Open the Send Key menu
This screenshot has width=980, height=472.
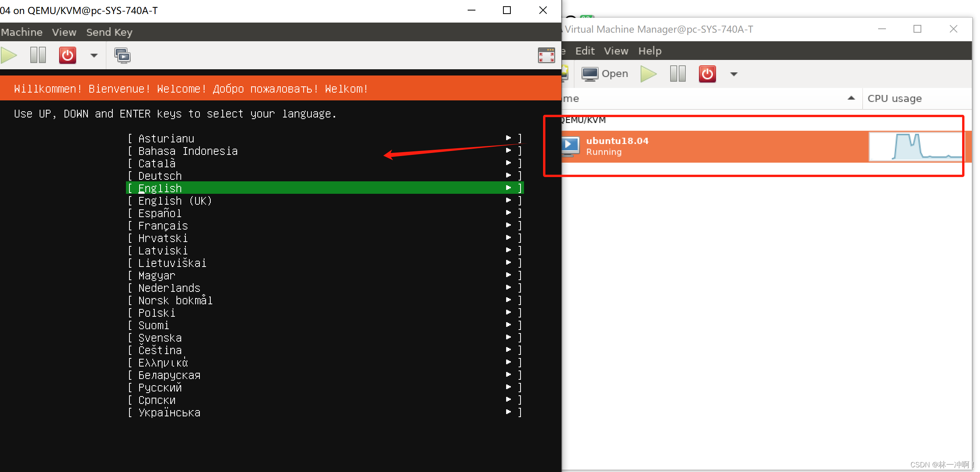tap(109, 32)
